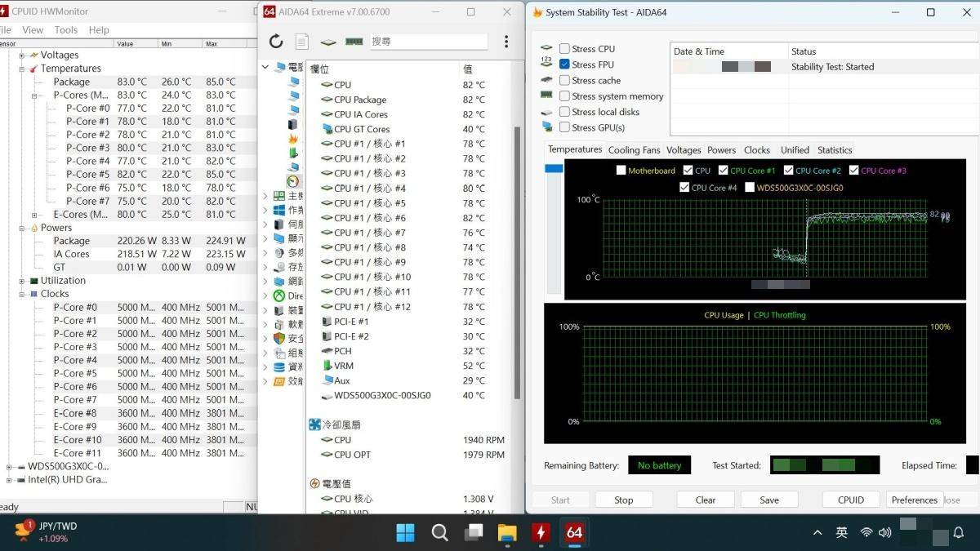Viewport: 980px width, 551px height.
Task: Open JPY/TWD currency widget on taskbar
Action: (47, 532)
